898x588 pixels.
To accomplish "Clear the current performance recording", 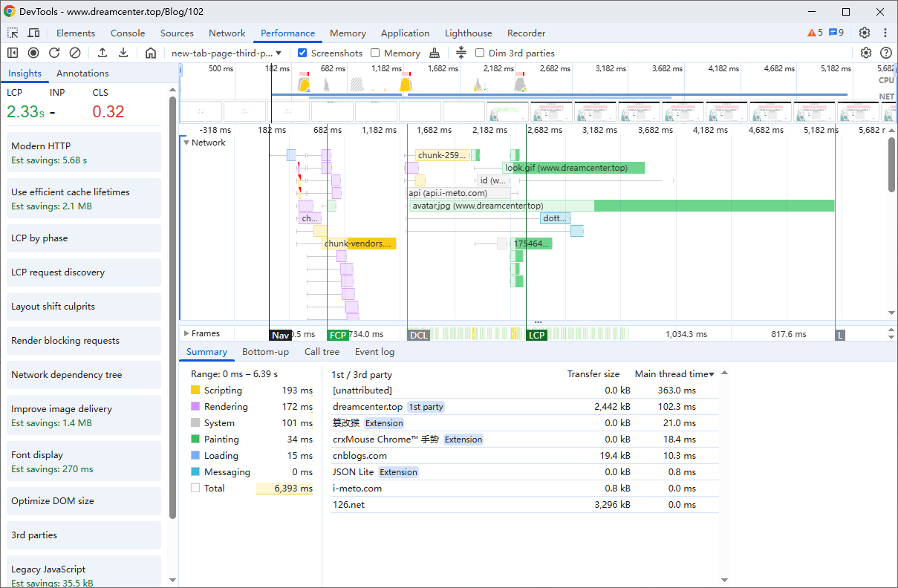I will (75, 53).
